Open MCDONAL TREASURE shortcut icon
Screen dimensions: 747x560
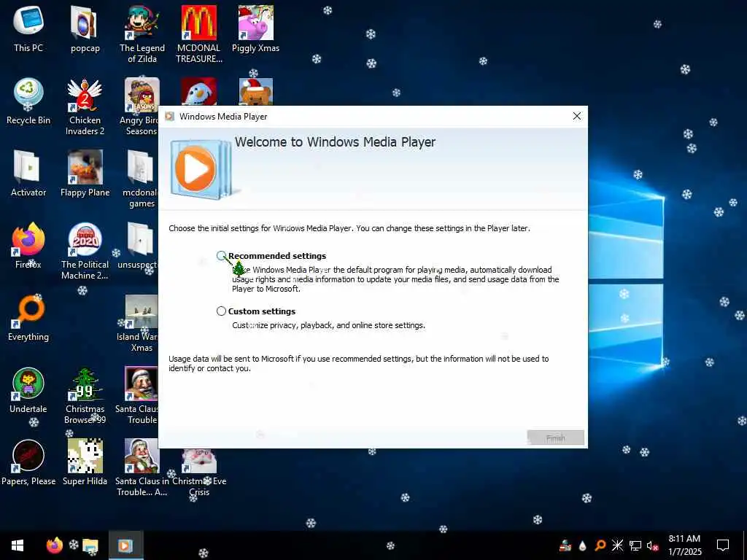tap(198, 34)
